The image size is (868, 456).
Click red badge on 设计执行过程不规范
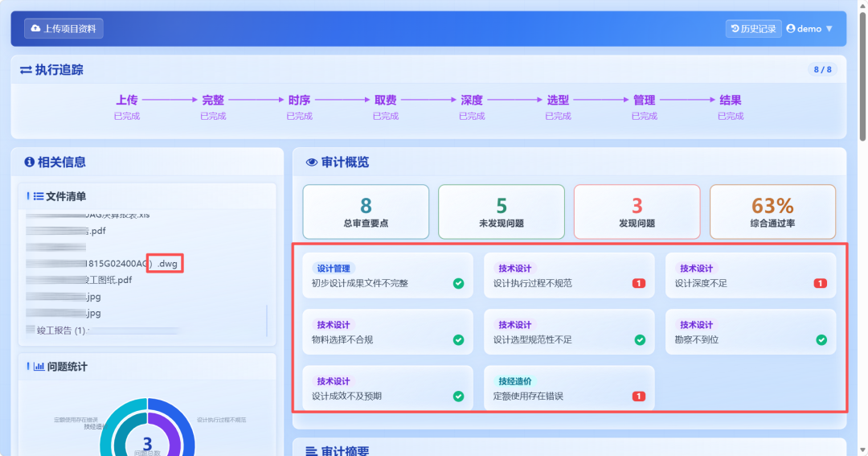tap(639, 283)
